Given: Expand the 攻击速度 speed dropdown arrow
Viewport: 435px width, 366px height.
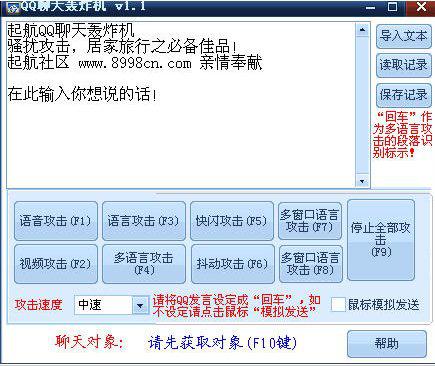Looking at the screenshot, I should [140, 305].
